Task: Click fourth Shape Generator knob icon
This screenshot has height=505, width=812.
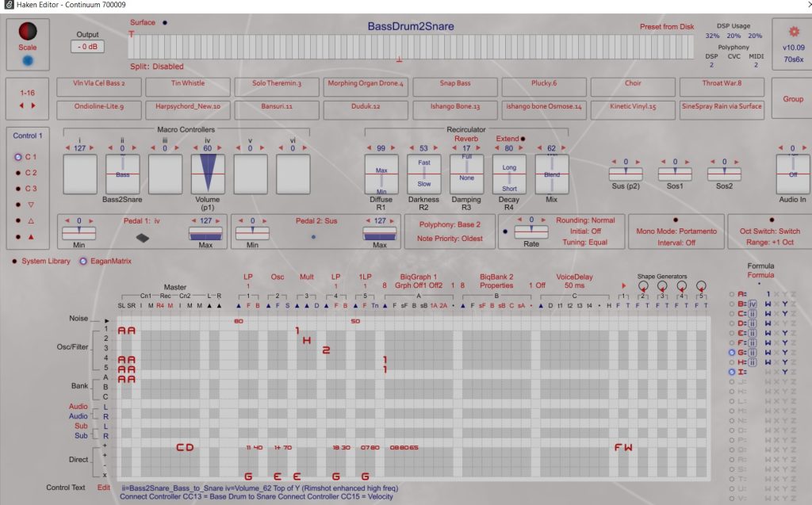Action: point(701,286)
